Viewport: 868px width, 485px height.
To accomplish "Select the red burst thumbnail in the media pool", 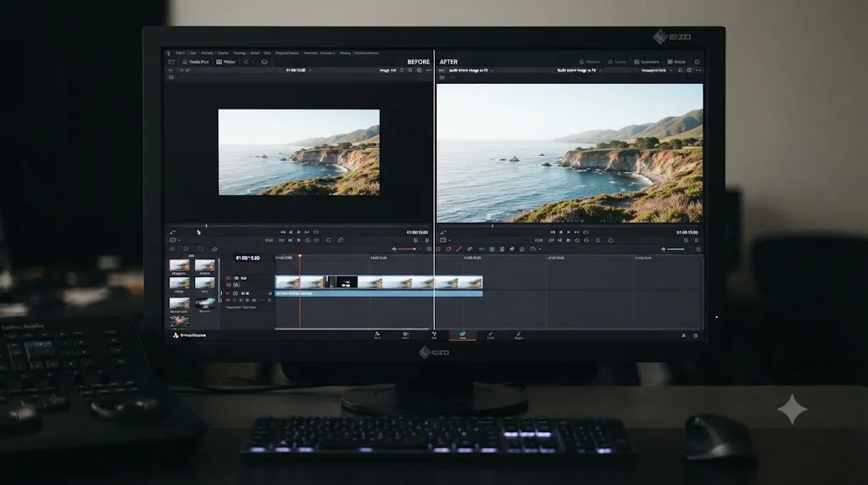I will 179,321.
